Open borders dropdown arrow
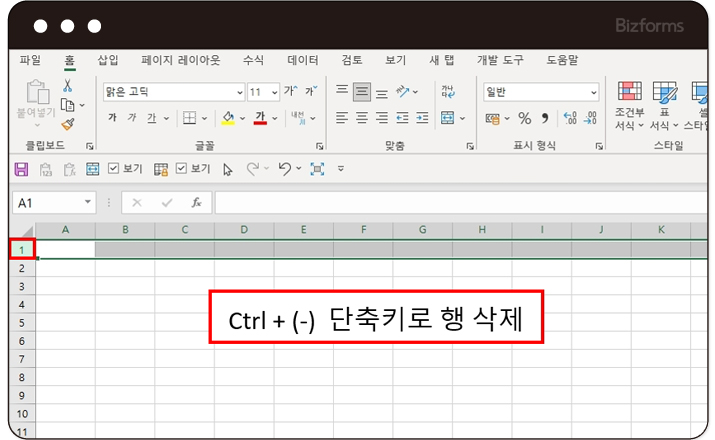Image resolution: width=715 pixels, height=440 pixels. [204, 119]
